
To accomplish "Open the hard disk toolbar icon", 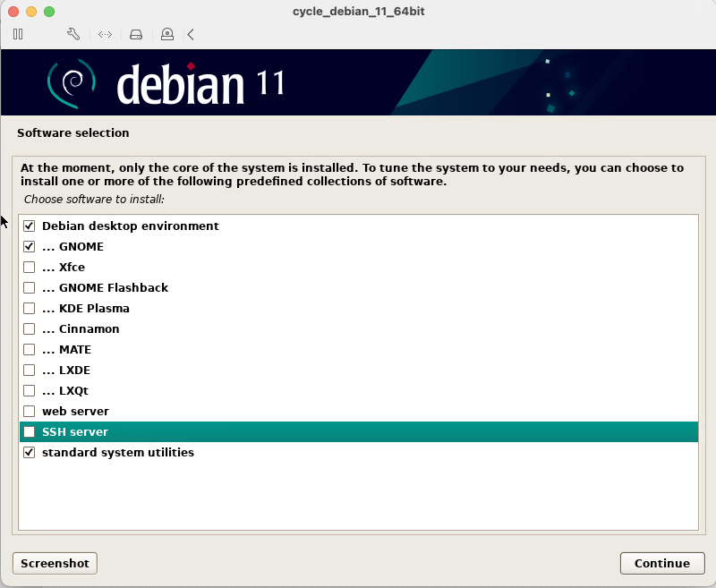I will click(136, 34).
